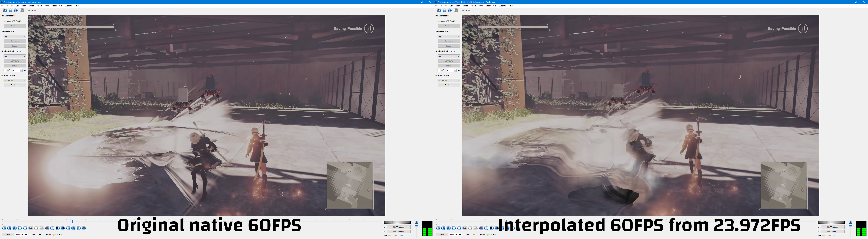Save video icon in left orig.webm window
The width and height of the screenshot is (868, 239).
click(x=11, y=11)
